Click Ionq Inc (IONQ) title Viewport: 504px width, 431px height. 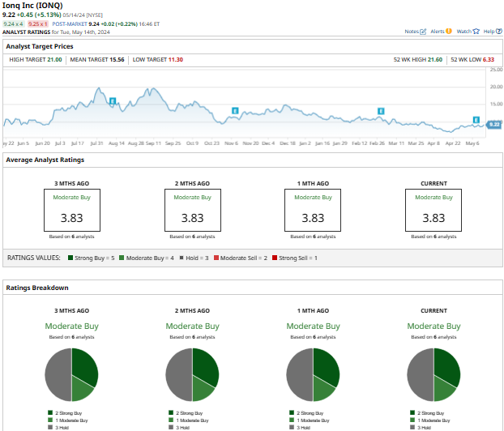tap(32, 6)
